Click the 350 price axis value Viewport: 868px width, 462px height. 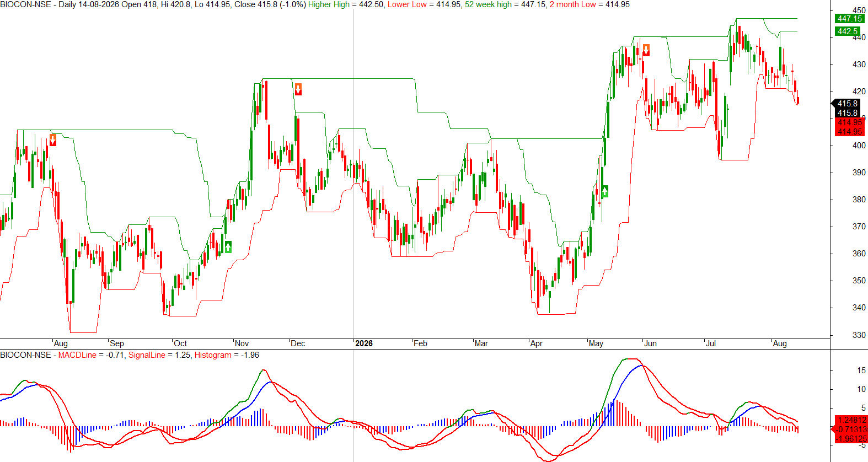click(x=859, y=281)
